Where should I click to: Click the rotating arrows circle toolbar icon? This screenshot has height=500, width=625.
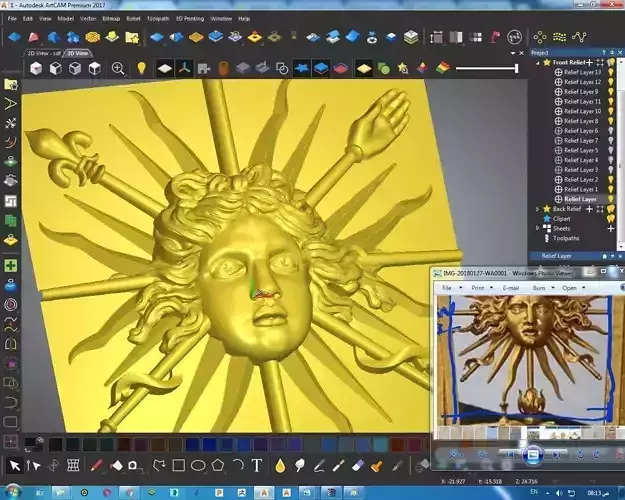[515, 37]
